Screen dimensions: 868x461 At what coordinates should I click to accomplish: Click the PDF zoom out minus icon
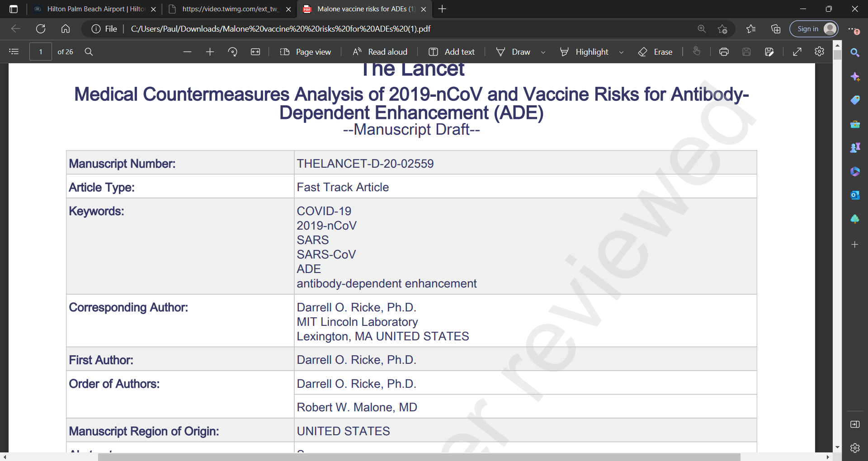click(x=187, y=52)
